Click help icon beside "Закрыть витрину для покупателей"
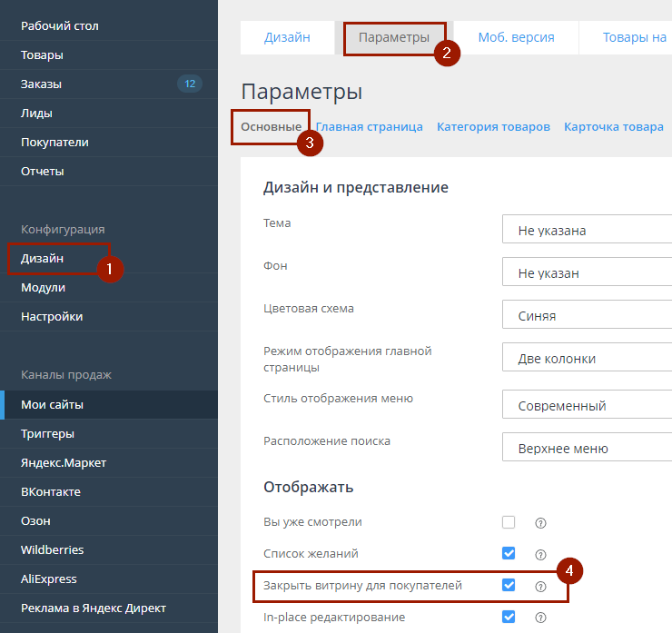The width and height of the screenshot is (672, 633). click(540, 587)
